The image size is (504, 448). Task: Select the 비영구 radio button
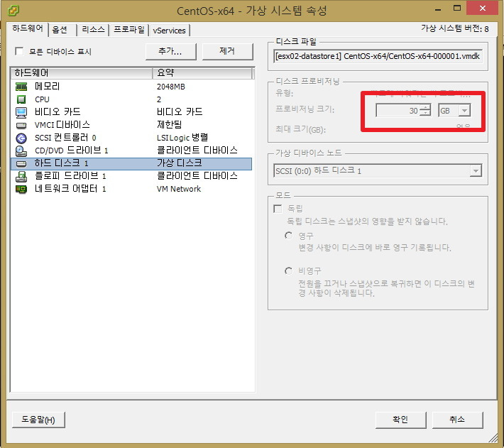point(289,271)
